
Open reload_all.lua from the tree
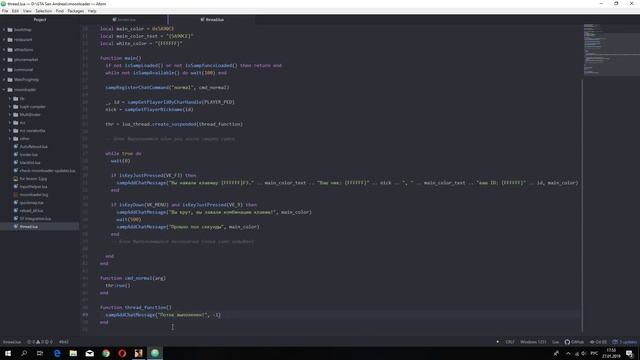click(31, 211)
